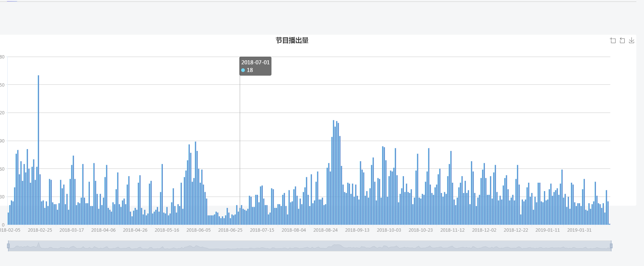Download chart using save-as-image icon
The width and height of the screenshot is (644, 266).
632,41
